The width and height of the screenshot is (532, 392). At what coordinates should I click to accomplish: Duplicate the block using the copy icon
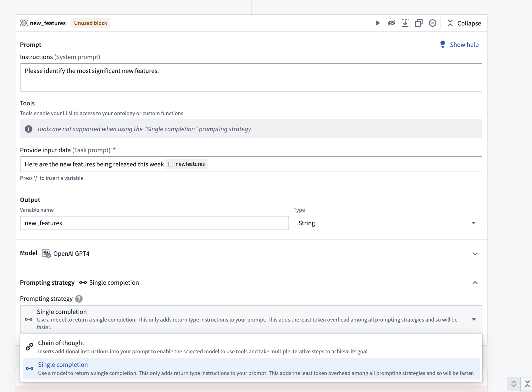[x=419, y=23]
